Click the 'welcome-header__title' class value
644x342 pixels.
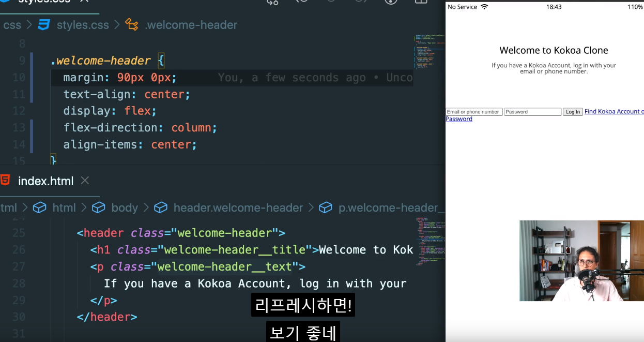(x=235, y=249)
